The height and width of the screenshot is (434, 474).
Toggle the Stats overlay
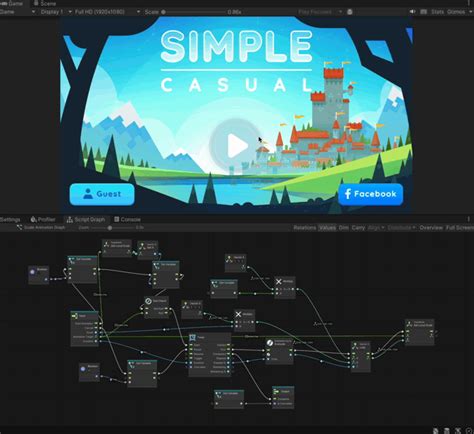[437, 12]
